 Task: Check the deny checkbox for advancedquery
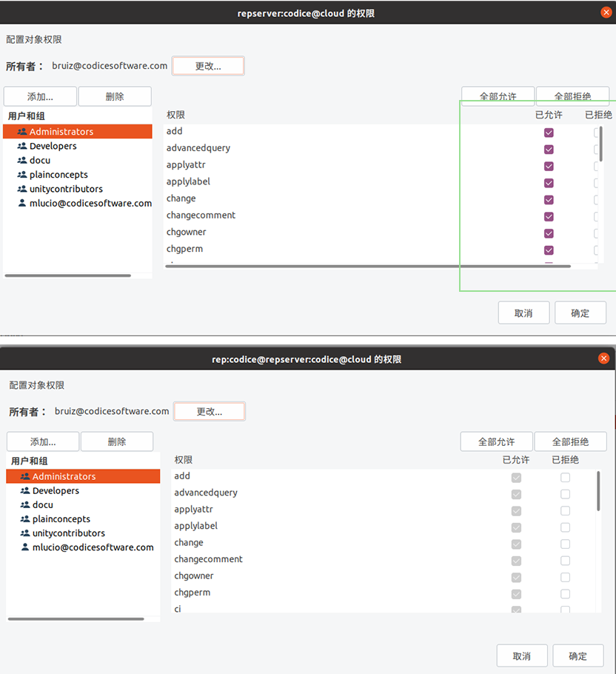[x=597, y=149]
